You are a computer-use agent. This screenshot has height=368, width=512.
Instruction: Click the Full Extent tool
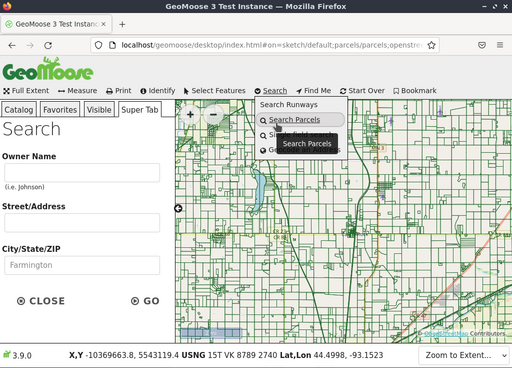(x=26, y=91)
